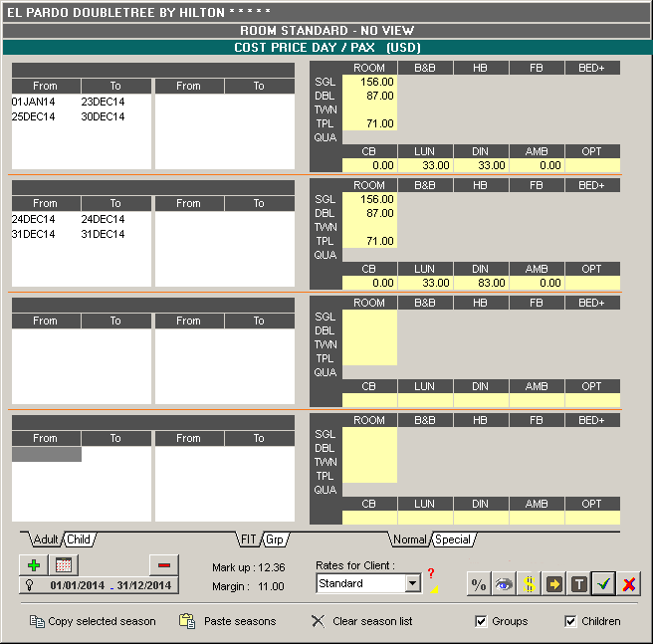Click the green plus add season icon
Image resolution: width=653 pixels, height=644 pixels.
(x=34, y=565)
